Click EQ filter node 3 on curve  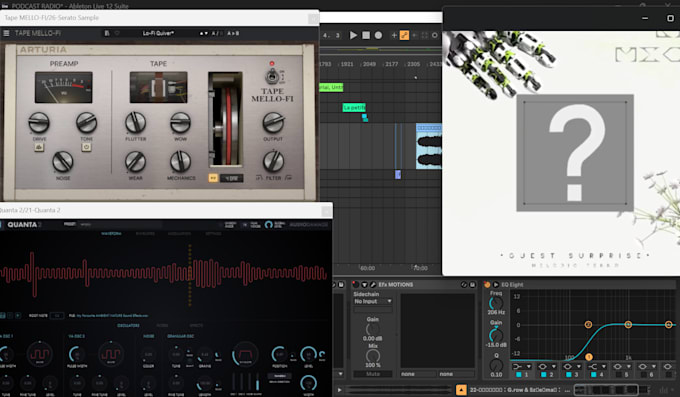pyautogui.click(x=628, y=325)
